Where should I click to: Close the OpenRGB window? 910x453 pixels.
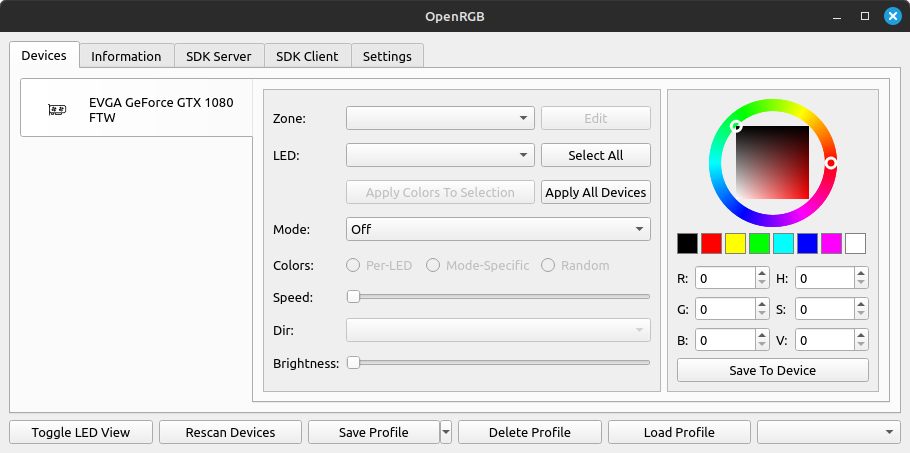[x=893, y=16]
